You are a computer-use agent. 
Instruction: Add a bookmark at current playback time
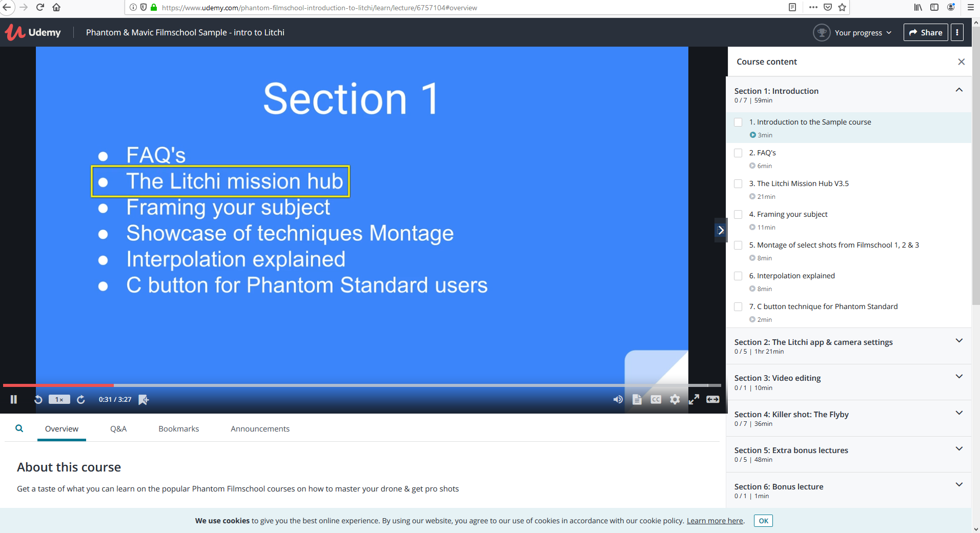coord(144,399)
